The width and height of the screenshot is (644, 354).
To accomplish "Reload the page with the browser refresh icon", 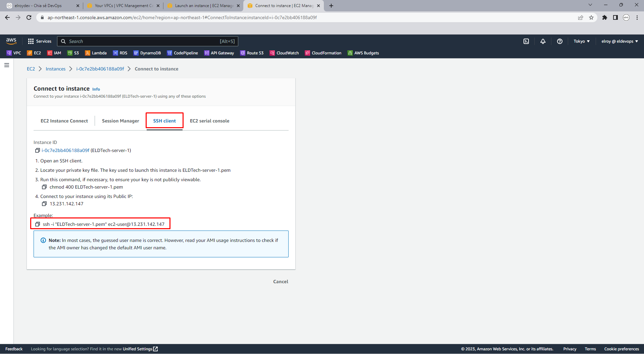I will [29, 17].
